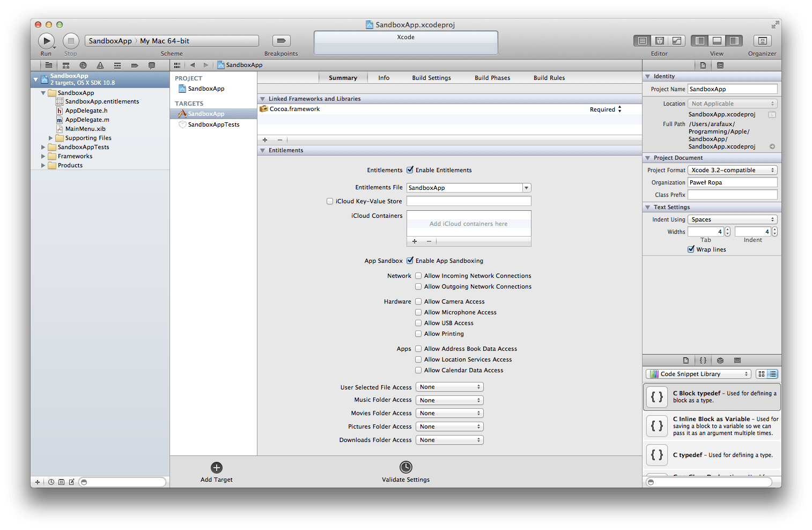This screenshot has height=530, width=812.
Task: Select the Version editor icon
Action: click(x=677, y=41)
